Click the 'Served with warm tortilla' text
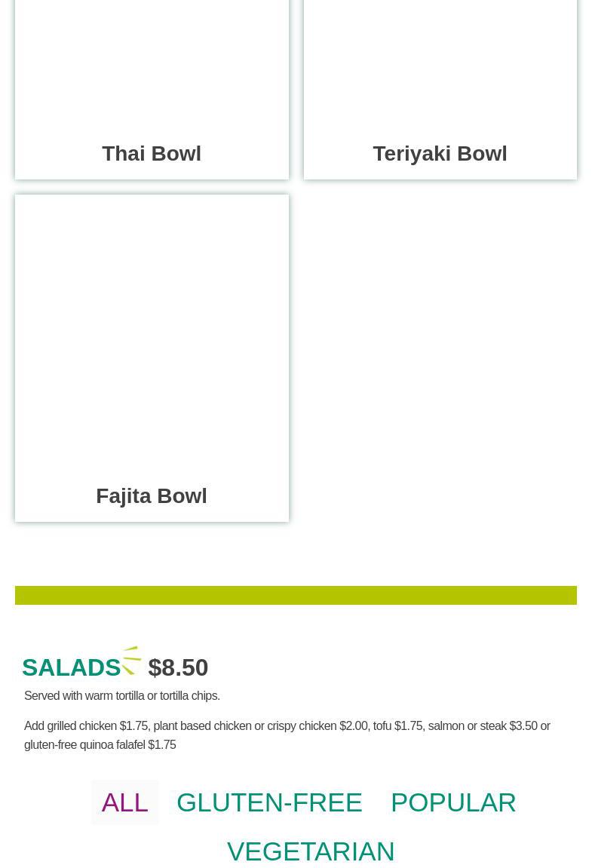 click(122, 696)
